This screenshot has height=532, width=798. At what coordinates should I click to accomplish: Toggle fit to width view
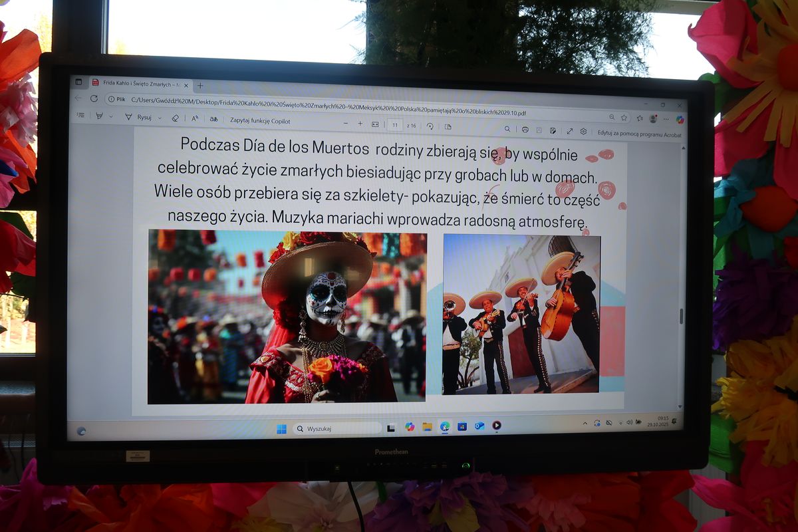click(375, 124)
